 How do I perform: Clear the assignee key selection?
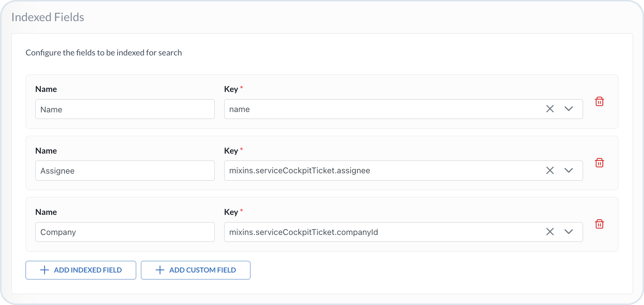(550, 170)
